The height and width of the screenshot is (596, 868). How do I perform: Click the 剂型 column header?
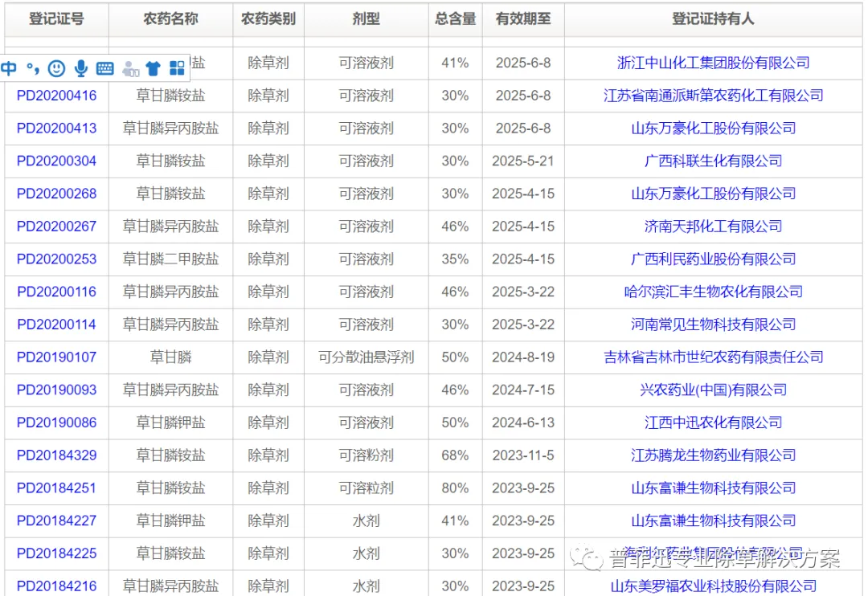point(366,18)
